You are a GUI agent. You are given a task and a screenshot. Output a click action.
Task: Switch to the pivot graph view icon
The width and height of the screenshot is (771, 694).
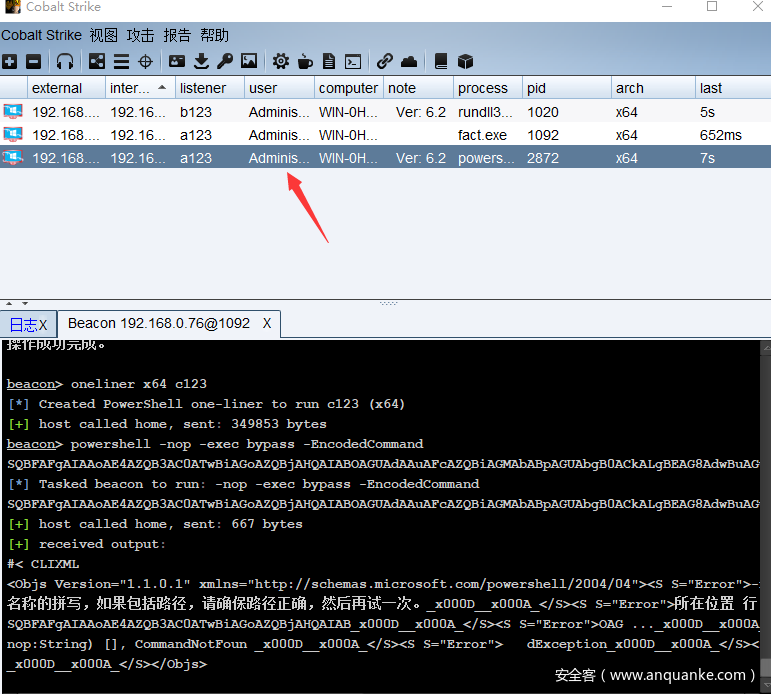(96, 61)
